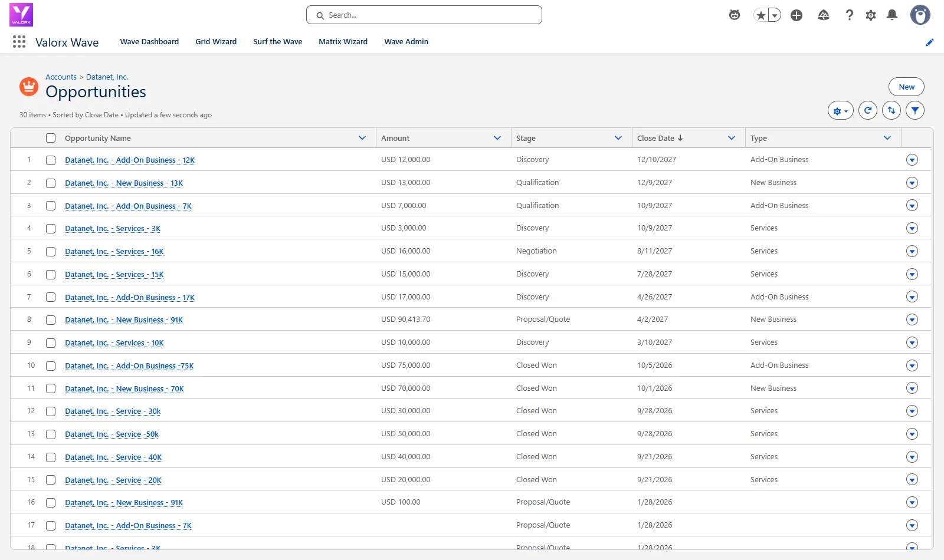View the notifications bell
This screenshot has width=944, height=560.
click(x=892, y=15)
